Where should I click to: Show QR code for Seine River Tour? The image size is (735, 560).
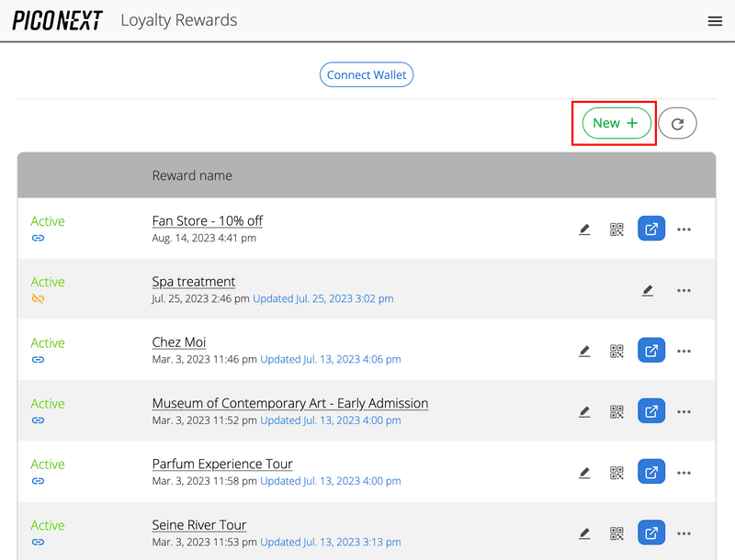616,532
